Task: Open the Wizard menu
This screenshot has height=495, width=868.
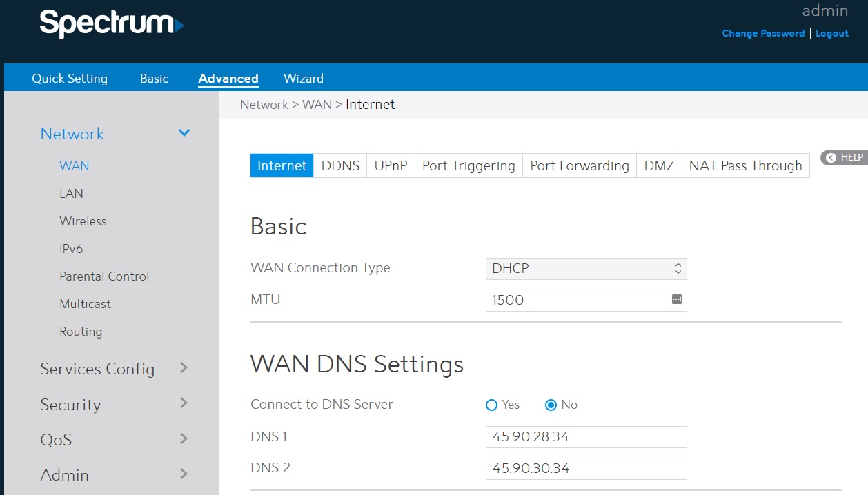Action: coord(303,79)
